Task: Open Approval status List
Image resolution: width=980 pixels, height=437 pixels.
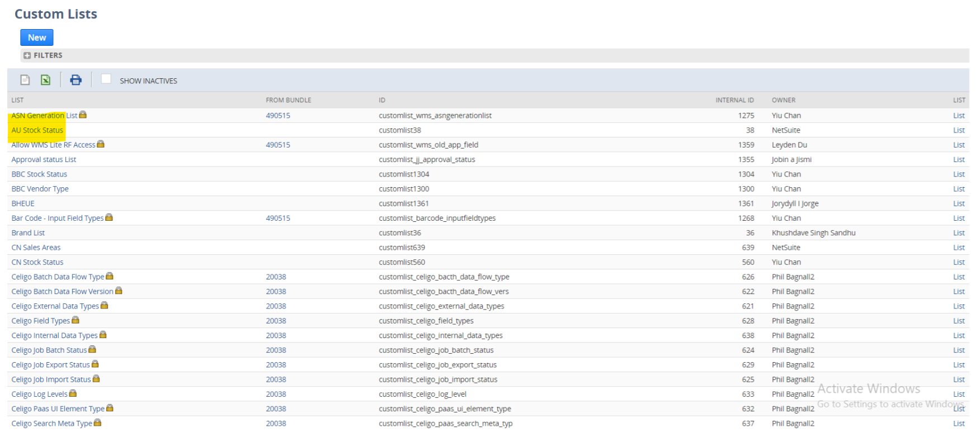Action: pos(44,159)
